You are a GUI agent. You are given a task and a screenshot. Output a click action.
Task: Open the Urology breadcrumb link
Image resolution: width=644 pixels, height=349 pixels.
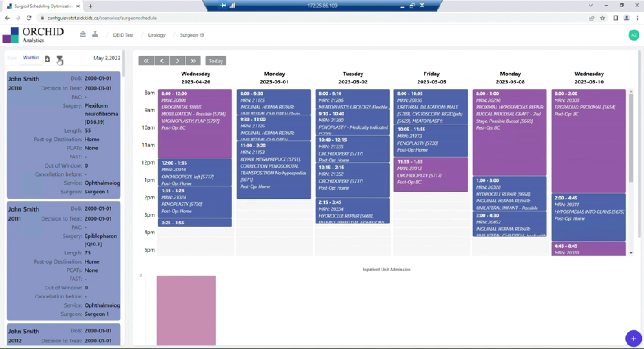click(x=157, y=35)
